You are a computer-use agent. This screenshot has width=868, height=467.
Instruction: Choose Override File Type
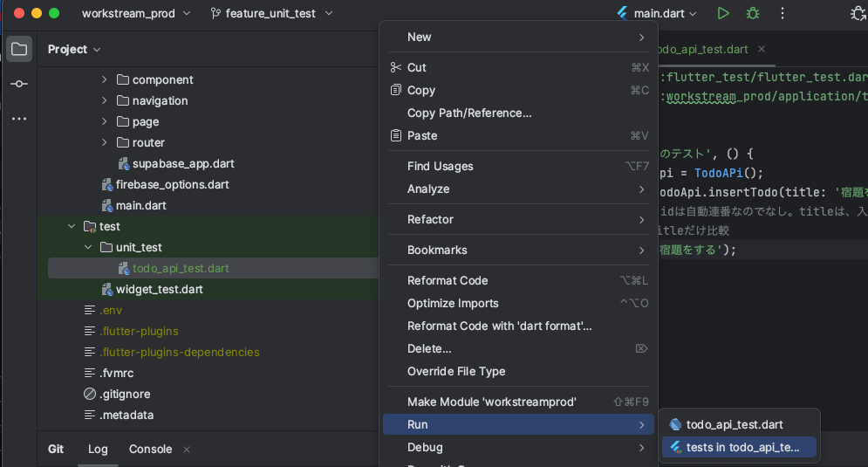pyautogui.click(x=519, y=371)
